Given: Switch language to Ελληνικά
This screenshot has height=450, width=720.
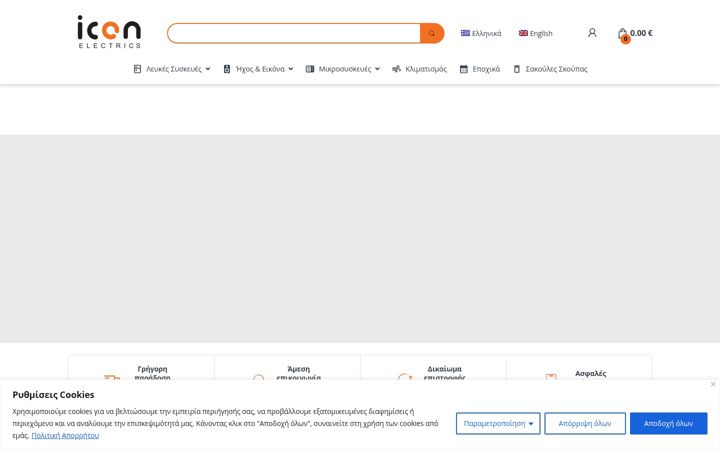Looking at the screenshot, I should tap(486, 34).
